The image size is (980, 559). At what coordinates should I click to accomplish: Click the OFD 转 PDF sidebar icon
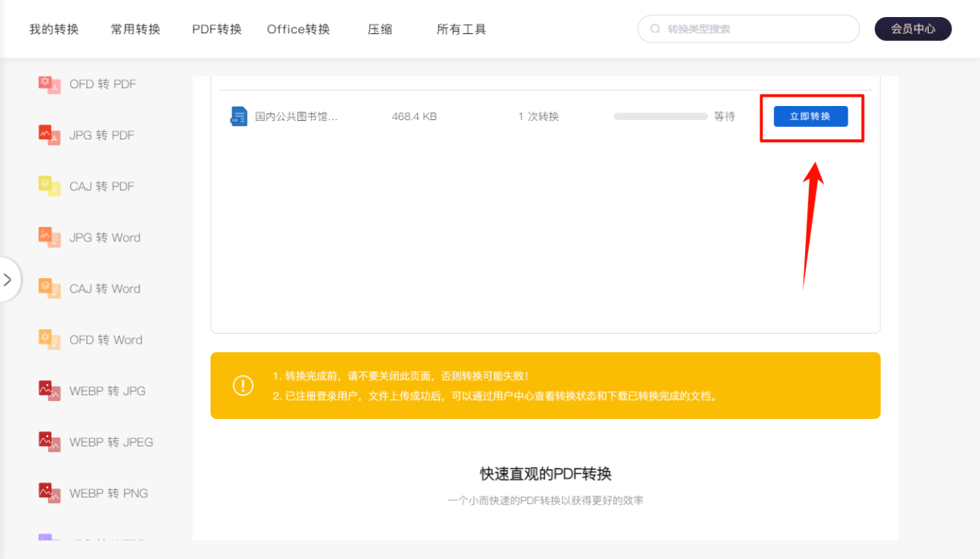50,84
